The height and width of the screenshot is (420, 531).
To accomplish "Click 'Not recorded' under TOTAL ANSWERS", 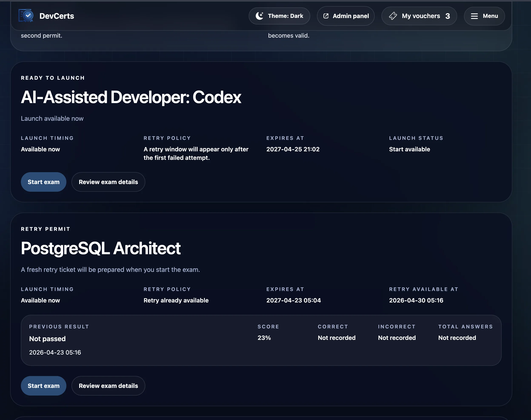I will [457, 338].
